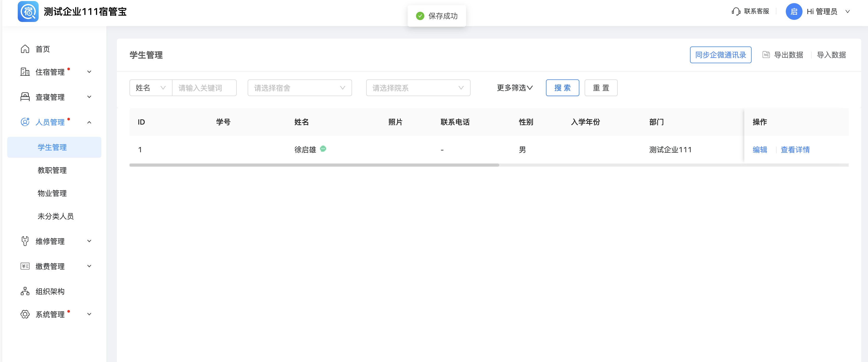Click the 重置 button
The height and width of the screenshot is (362, 868).
pyautogui.click(x=601, y=88)
